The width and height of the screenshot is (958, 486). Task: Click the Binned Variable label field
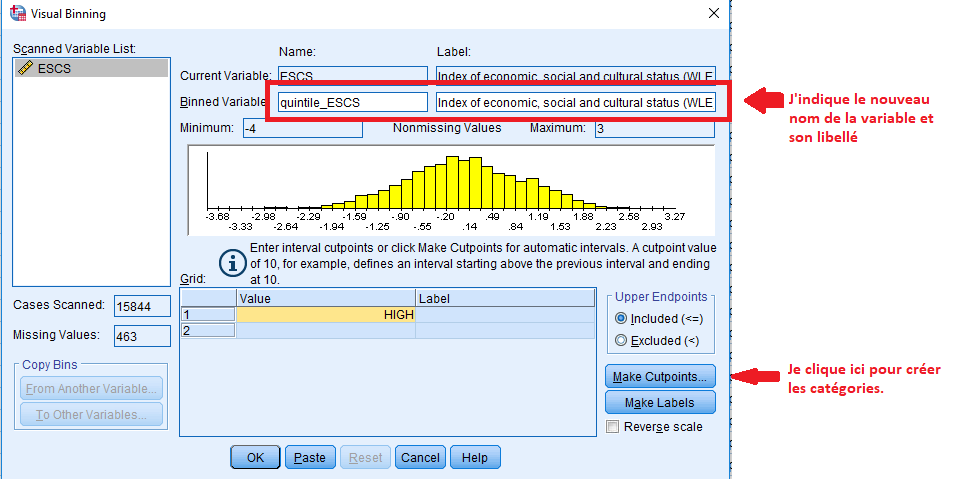coord(575,103)
